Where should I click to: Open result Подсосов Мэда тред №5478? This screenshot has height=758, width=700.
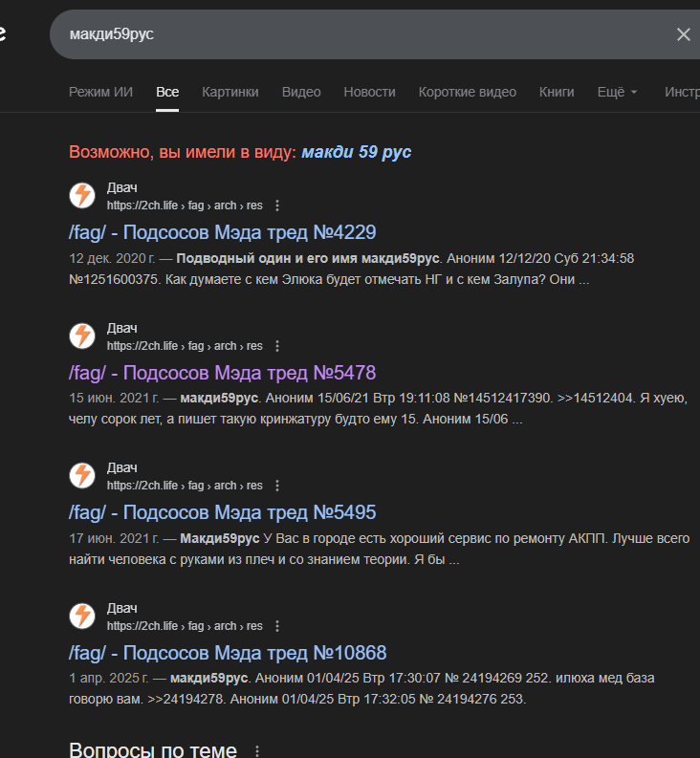(222, 373)
